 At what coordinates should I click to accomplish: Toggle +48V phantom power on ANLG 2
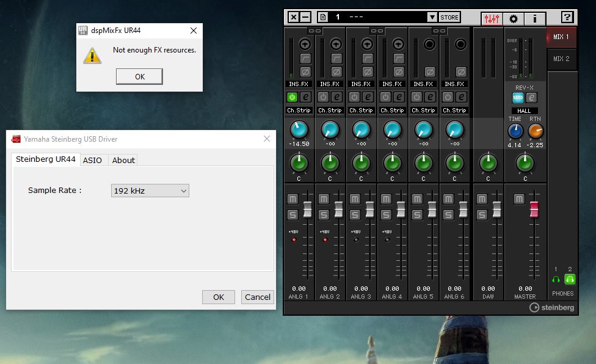325,240
